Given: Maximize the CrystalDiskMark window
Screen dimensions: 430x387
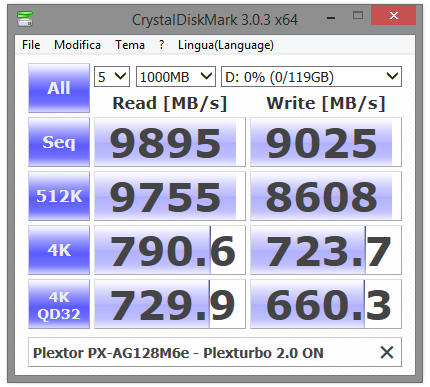Looking at the screenshot, I should pos(358,15).
